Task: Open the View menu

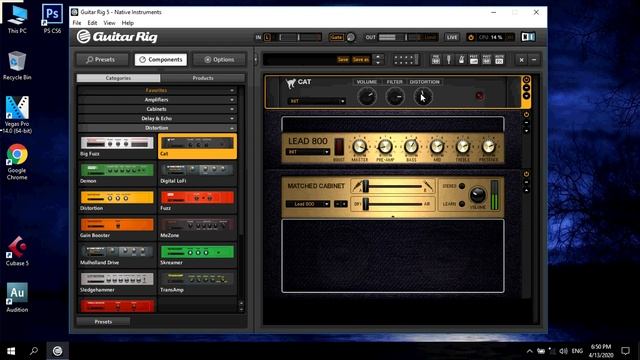Action: [x=109, y=23]
